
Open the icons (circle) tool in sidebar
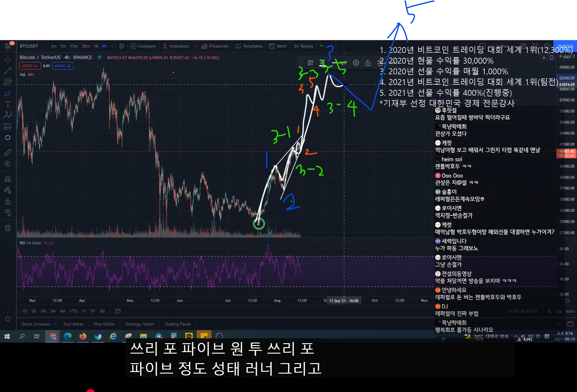(x=8, y=138)
